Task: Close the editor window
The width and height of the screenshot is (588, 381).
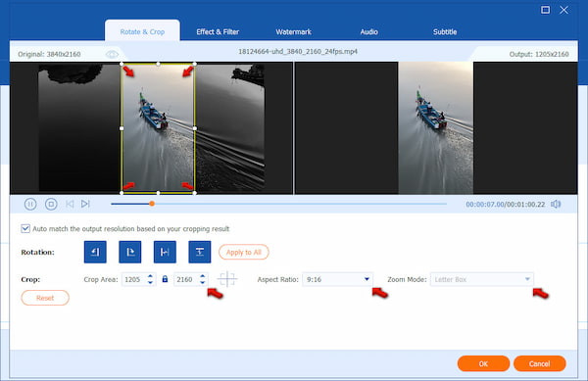Action: (x=563, y=10)
